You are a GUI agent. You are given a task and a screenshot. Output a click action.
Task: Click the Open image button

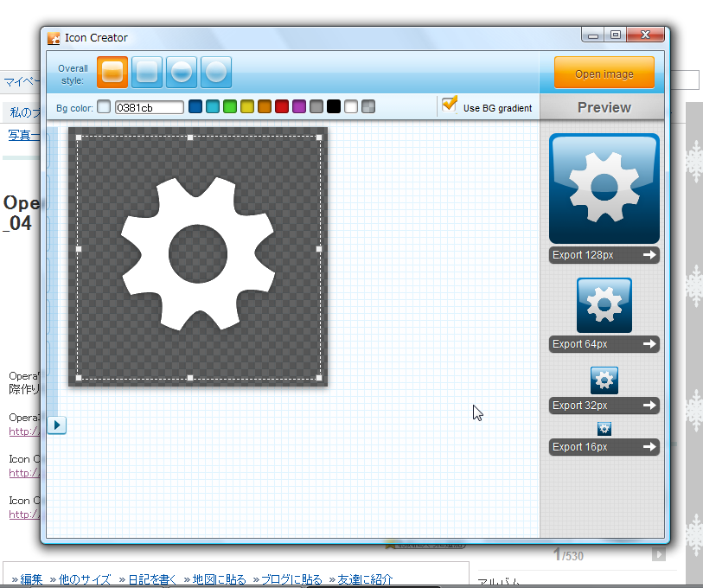(604, 73)
